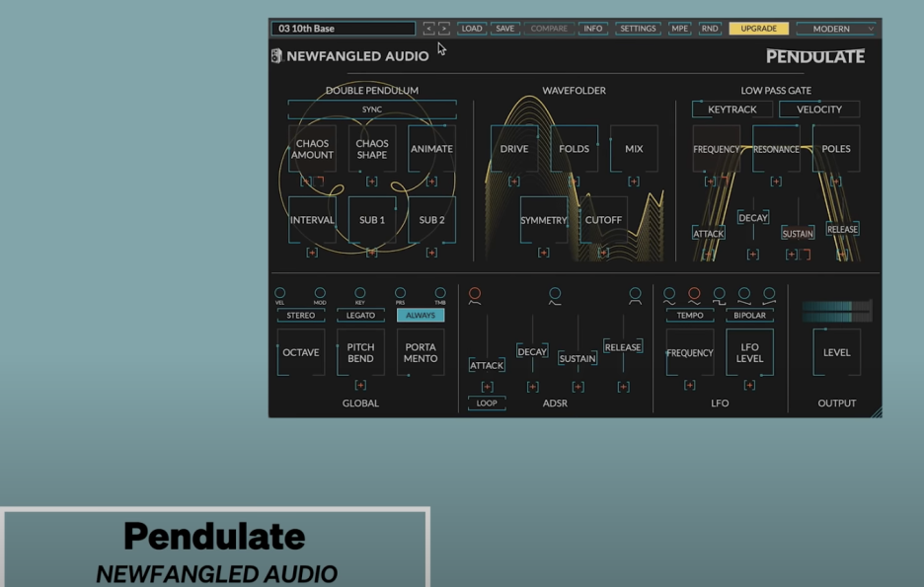Select the KEY modulation source circle

coord(360,293)
